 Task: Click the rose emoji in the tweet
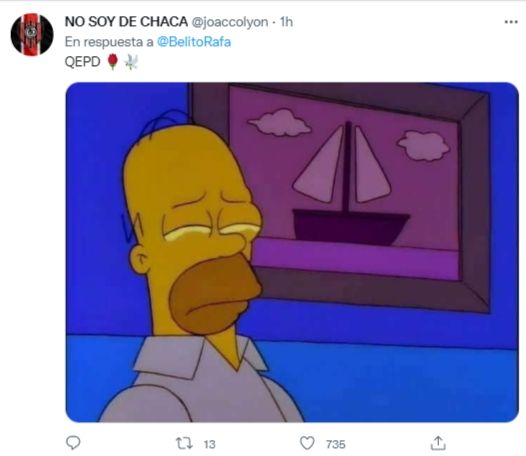pyautogui.click(x=113, y=62)
